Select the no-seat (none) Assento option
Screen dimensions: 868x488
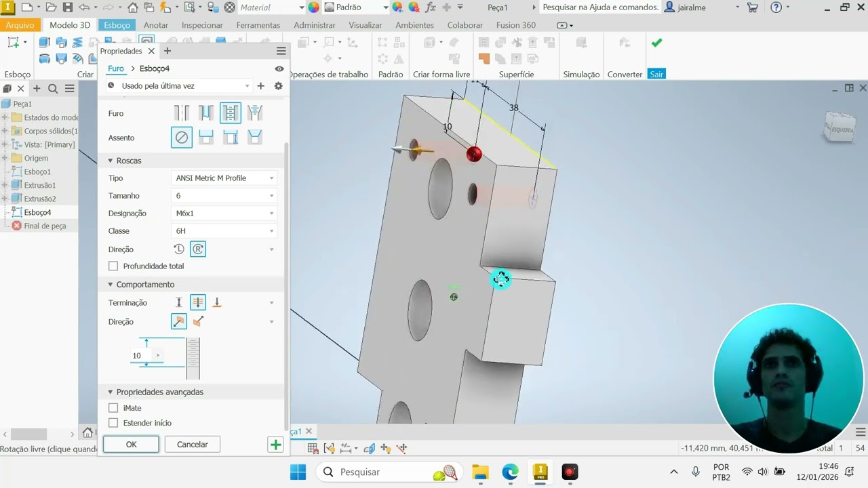tap(182, 138)
